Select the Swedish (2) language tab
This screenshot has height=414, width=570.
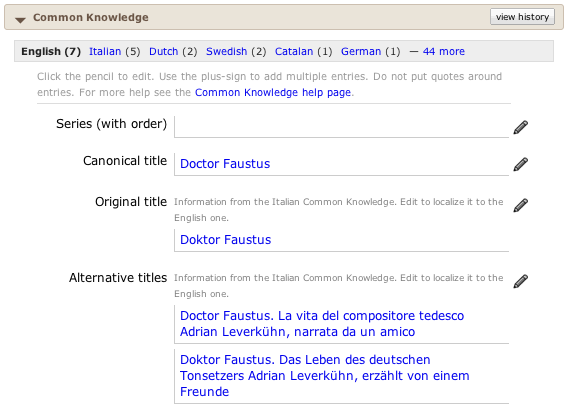click(226, 51)
